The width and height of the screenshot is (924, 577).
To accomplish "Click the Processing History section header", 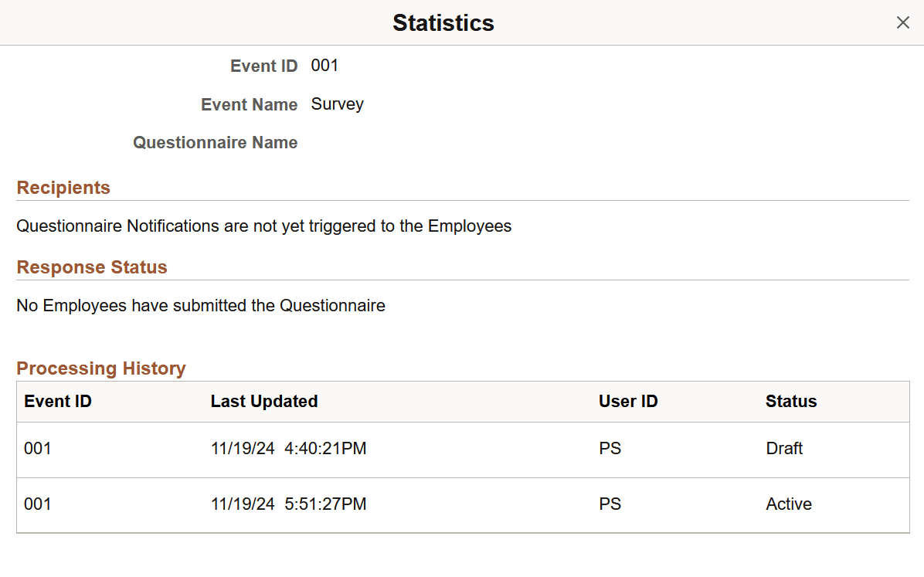I will pyautogui.click(x=101, y=368).
